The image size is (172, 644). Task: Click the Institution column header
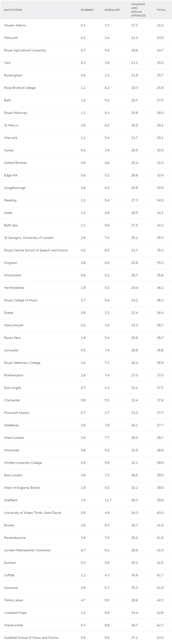[x=13, y=10]
